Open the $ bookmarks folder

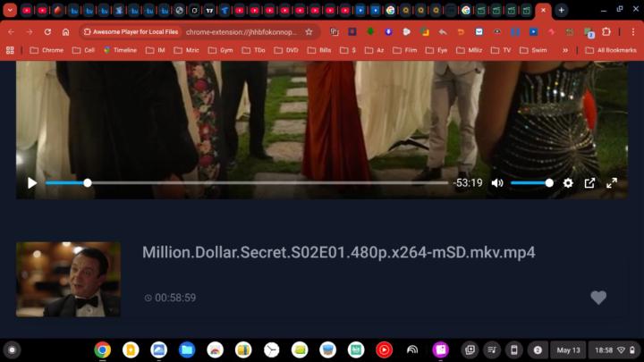click(x=348, y=50)
